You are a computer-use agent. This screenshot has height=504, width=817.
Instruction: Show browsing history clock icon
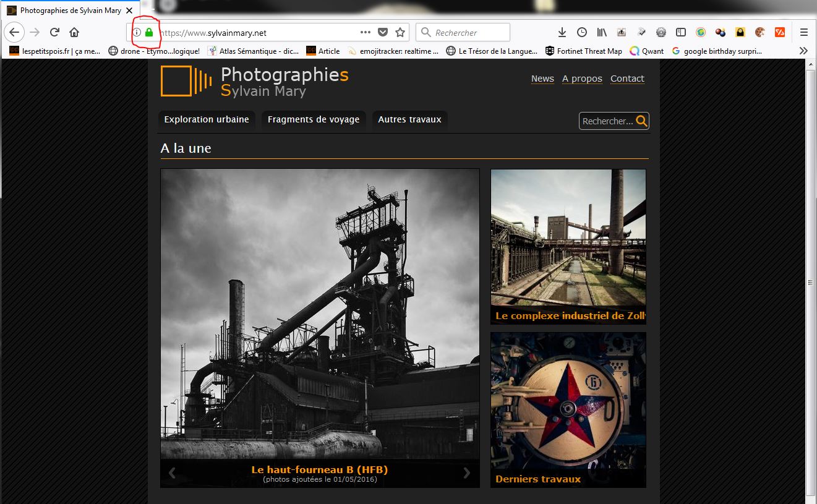click(582, 32)
